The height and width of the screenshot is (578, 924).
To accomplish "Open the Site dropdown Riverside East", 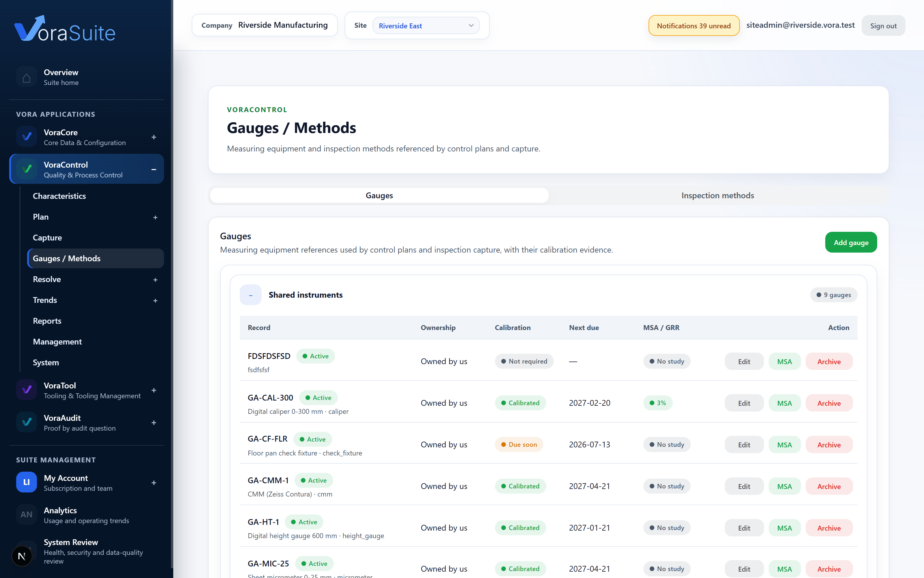I will (426, 26).
